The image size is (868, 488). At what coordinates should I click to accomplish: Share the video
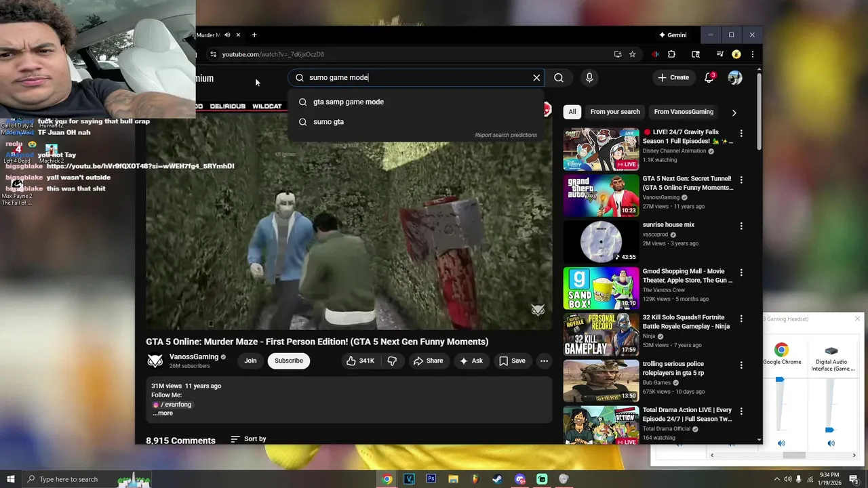coord(428,361)
